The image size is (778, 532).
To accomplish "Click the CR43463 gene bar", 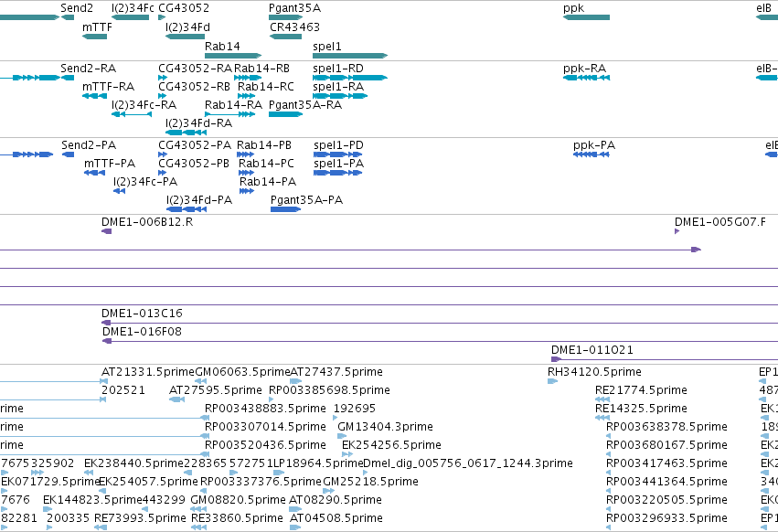I will pos(286,37).
